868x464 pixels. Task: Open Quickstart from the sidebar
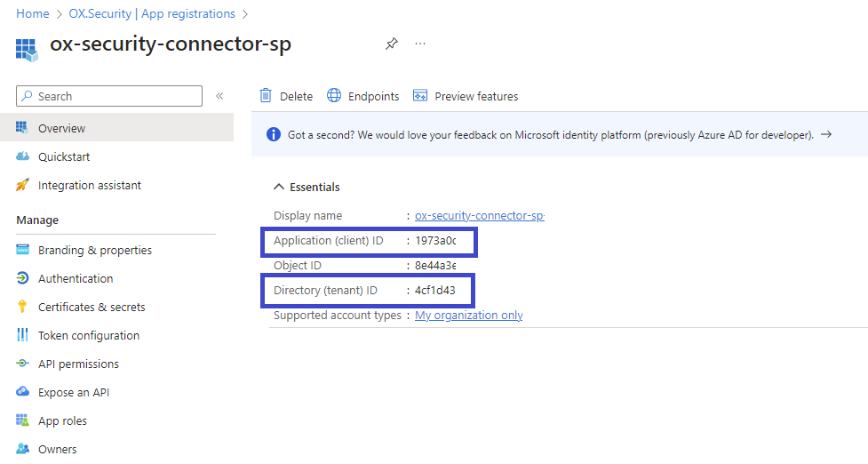(64, 156)
